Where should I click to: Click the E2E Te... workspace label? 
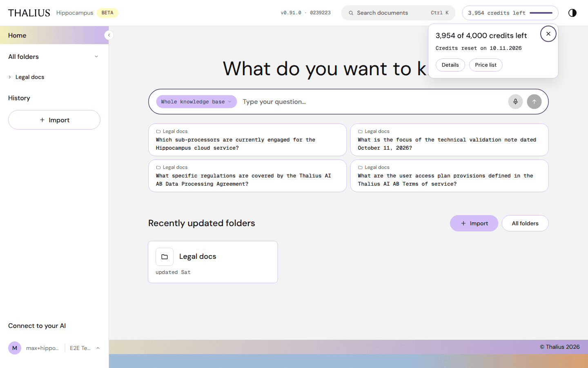coord(80,348)
